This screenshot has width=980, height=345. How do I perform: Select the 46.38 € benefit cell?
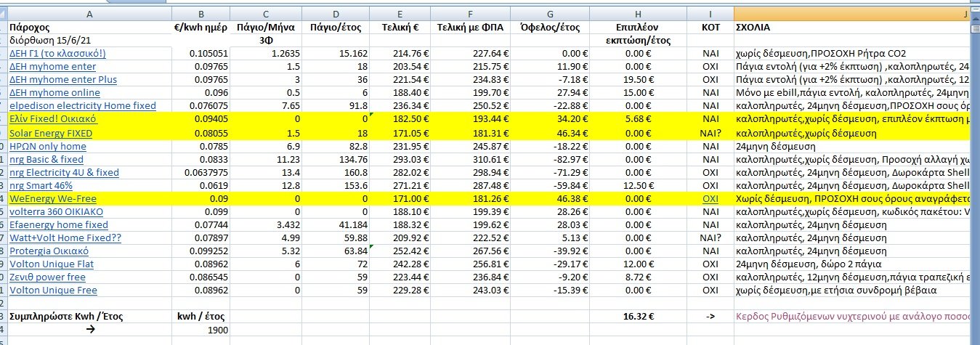550,198
